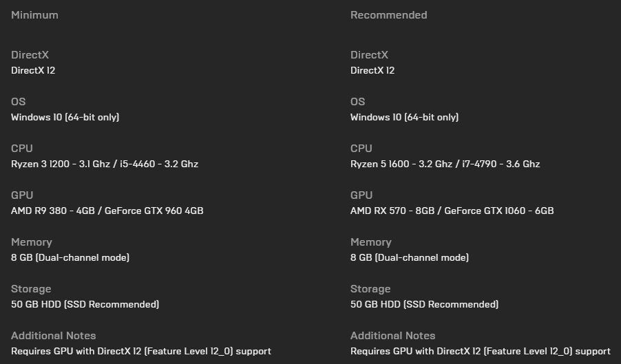Click minimum DirectX 12 value
The image size is (621, 364).
click(x=33, y=70)
